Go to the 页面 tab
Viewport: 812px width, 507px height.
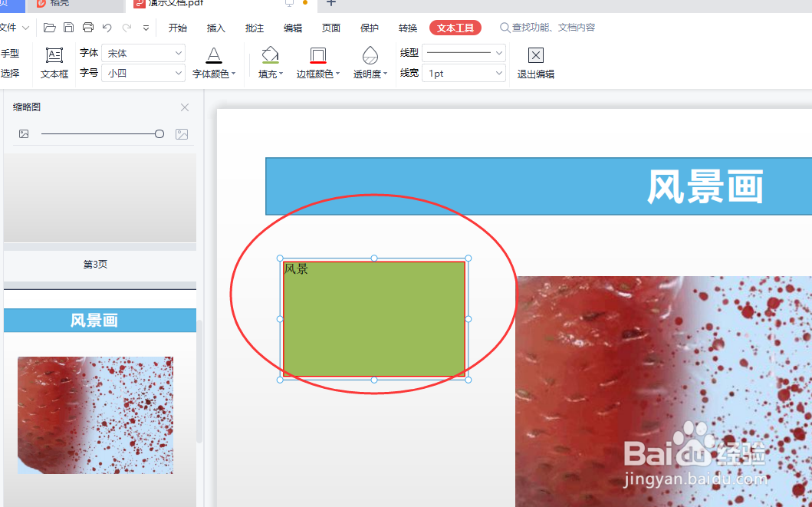331,28
